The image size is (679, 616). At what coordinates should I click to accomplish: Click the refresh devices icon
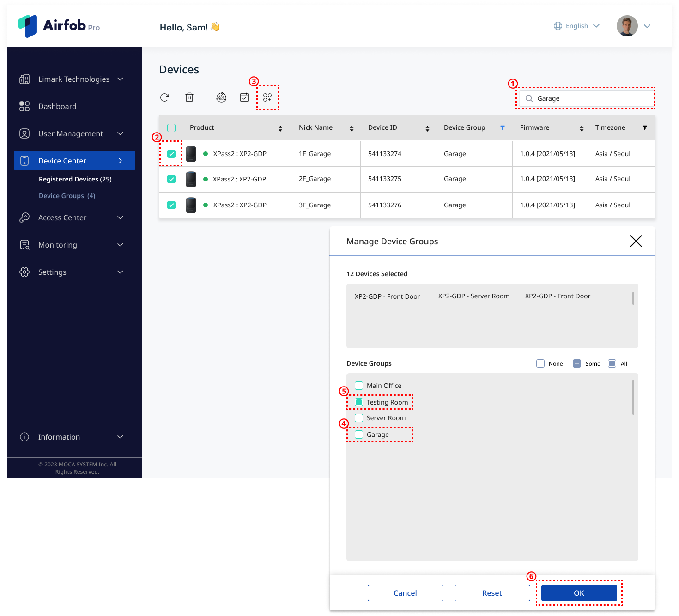[164, 97]
